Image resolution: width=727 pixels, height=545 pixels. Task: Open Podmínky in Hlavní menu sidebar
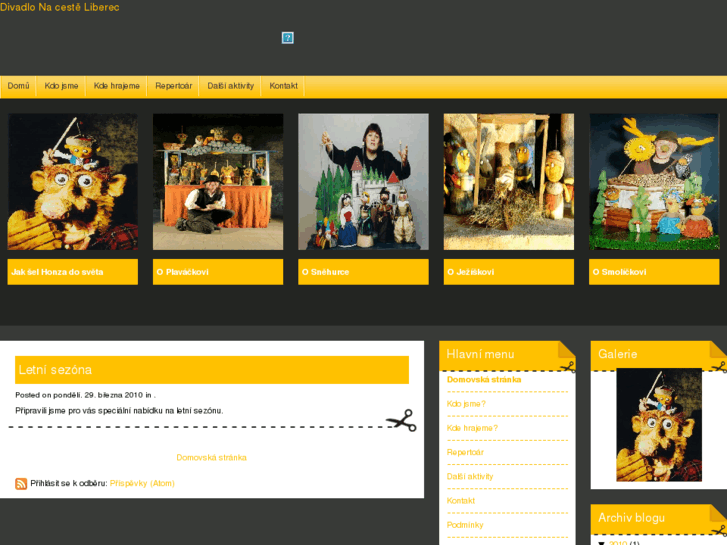(465, 525)
